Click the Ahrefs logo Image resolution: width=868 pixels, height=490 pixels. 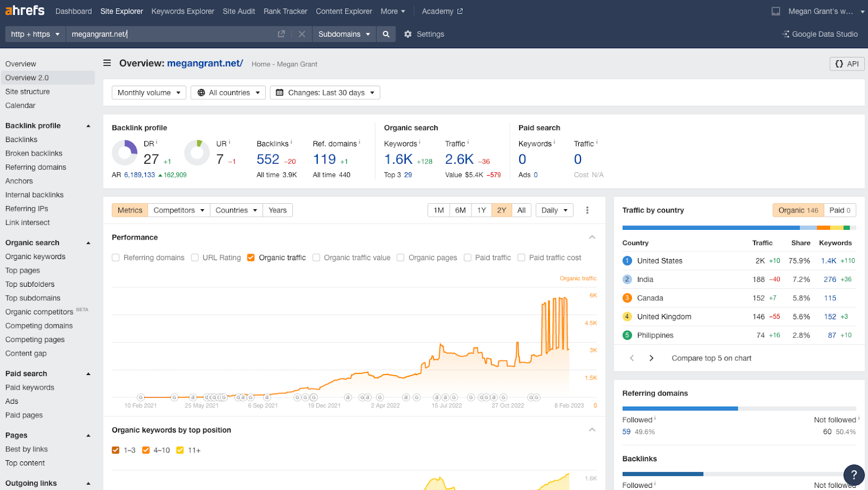pos(25,11)
